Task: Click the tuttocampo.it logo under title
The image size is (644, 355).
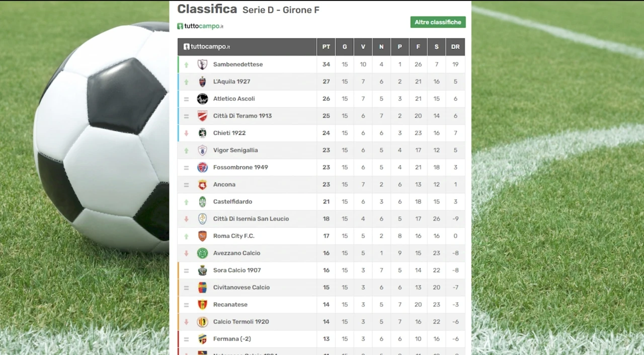Action: point(200,26)
